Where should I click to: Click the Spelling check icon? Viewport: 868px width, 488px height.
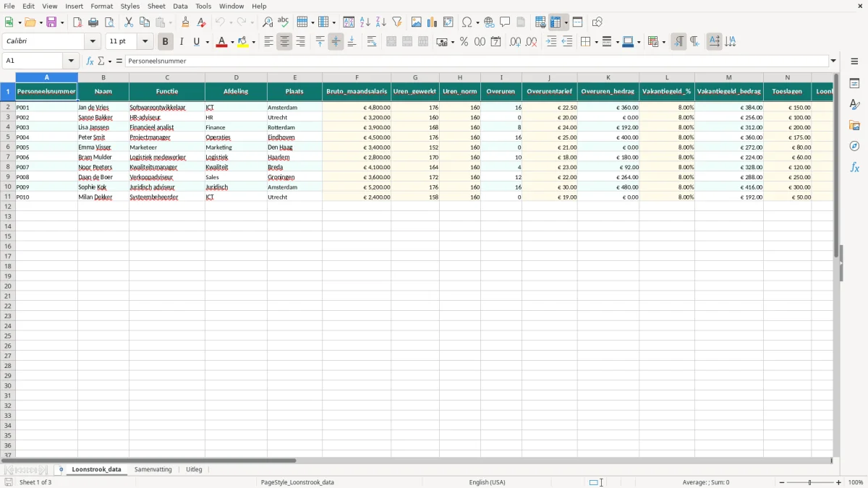284,22
